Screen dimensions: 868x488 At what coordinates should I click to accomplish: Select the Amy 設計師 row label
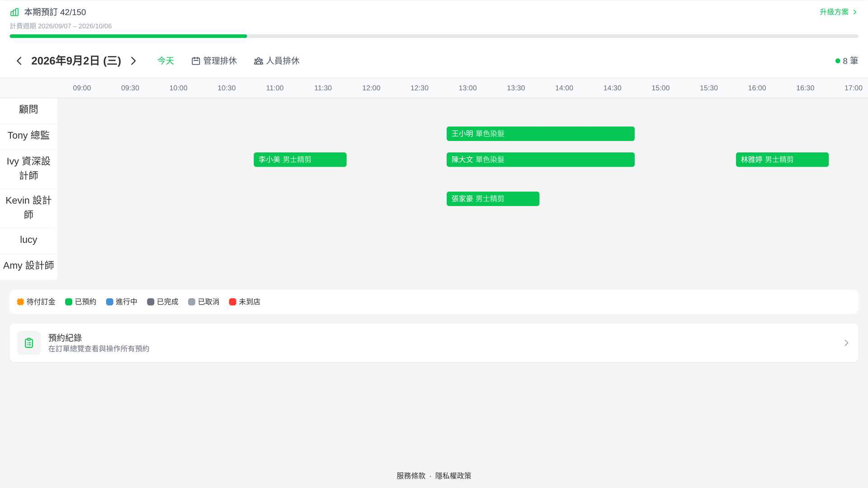[x=28, y=266]
